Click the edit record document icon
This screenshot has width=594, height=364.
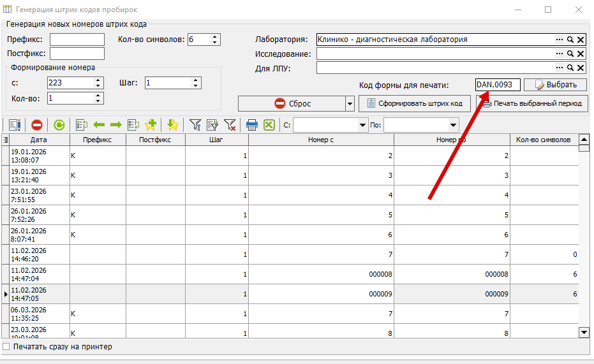point(15,125)
